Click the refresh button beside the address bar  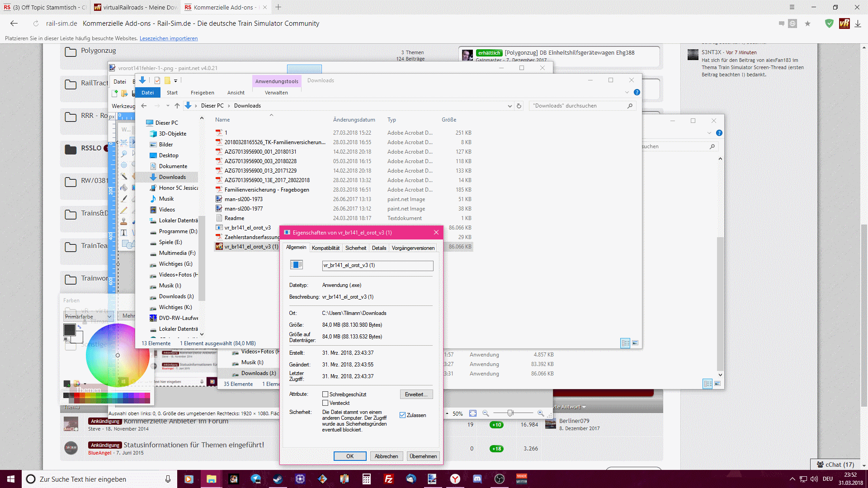(519, 106)
